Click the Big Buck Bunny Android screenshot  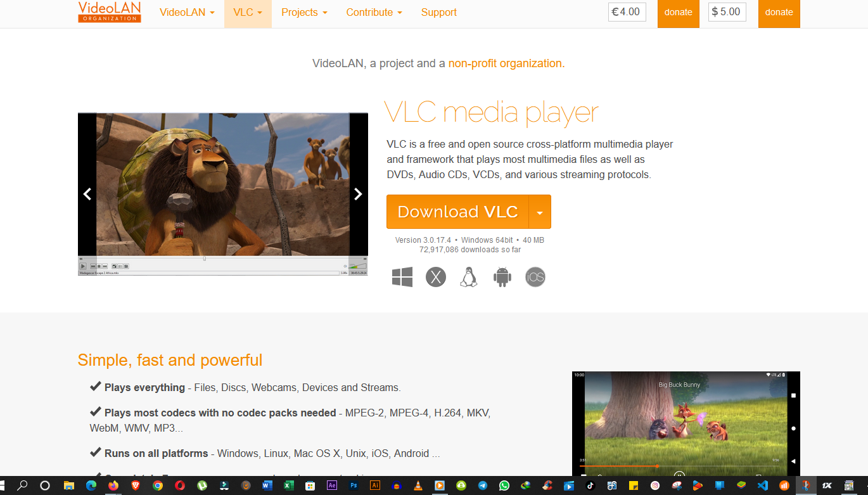coord(686,423)
